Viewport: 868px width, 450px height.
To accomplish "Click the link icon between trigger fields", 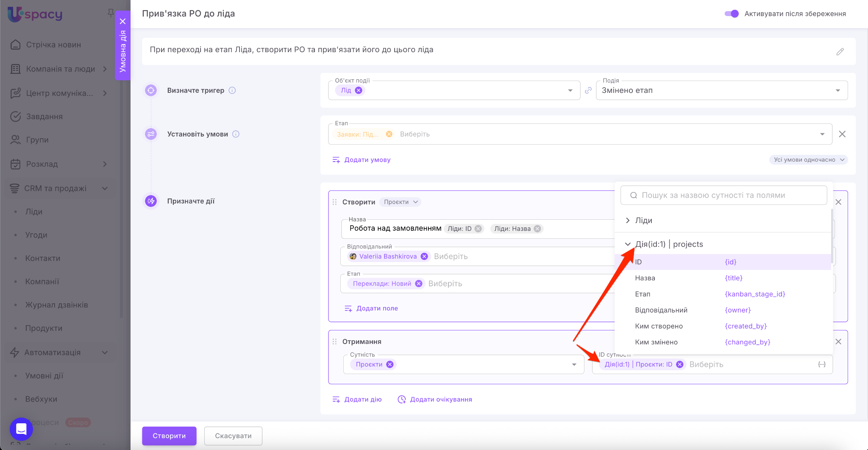I will [588, 90].
